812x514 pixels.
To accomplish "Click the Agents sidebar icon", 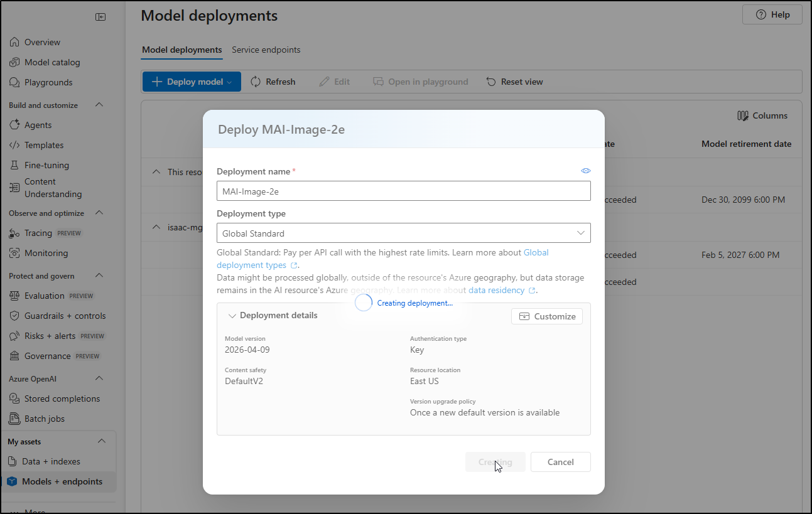I will pyautogui.click(x=14, y=125).
